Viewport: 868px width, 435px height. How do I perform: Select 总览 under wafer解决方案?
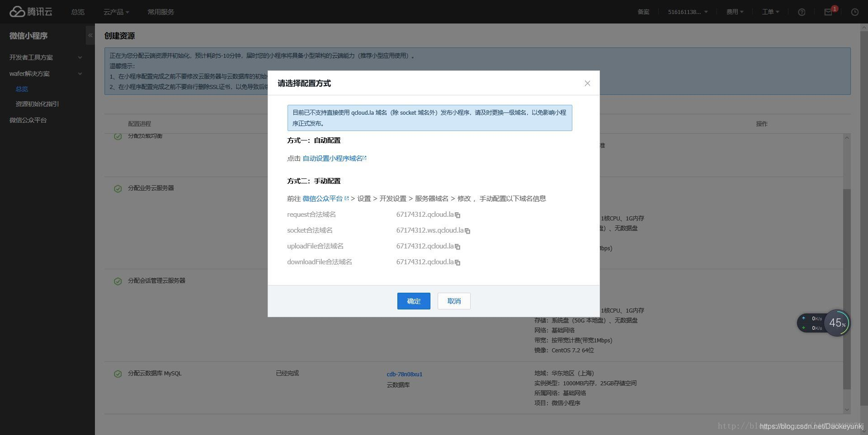[x=22, y=89]
